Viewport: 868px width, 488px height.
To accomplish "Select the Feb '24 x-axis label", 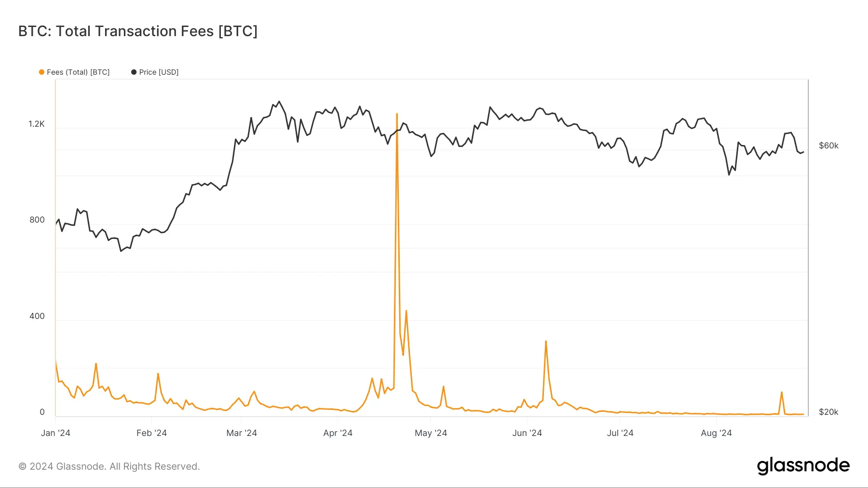I will click(x=151, y=433).
